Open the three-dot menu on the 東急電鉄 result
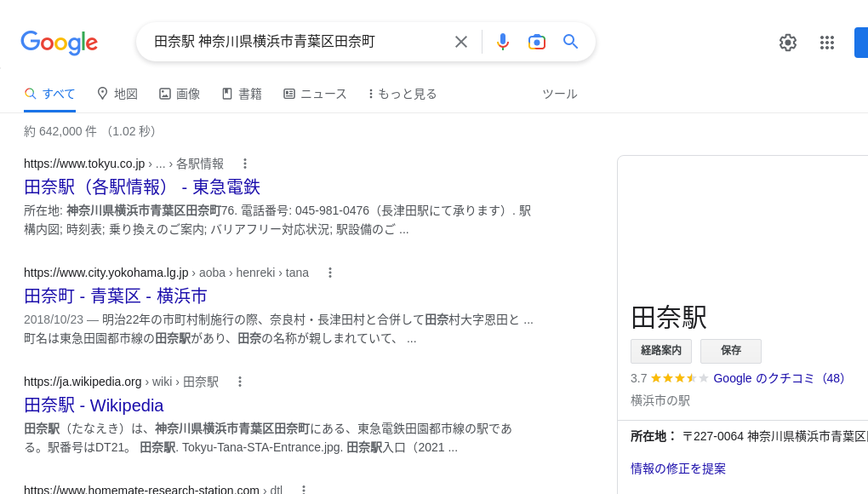Screen dimensions: 868x494 245,164
